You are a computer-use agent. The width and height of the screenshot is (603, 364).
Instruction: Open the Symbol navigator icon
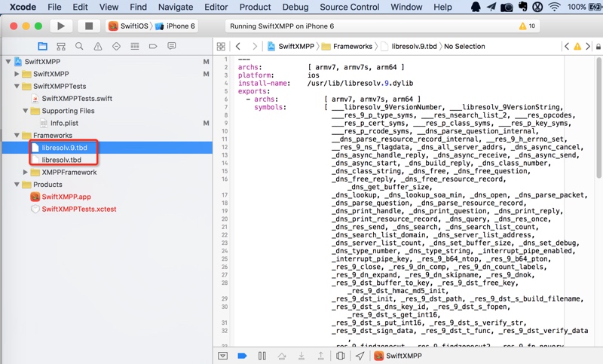click(61, 47)
